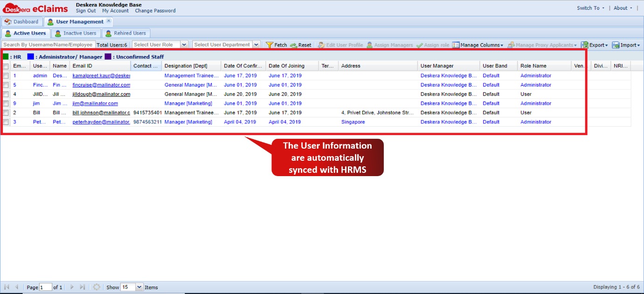Tick the row checkbox for user Bill
The height and width of the screenshot is (294, 644).
[6, 112]
